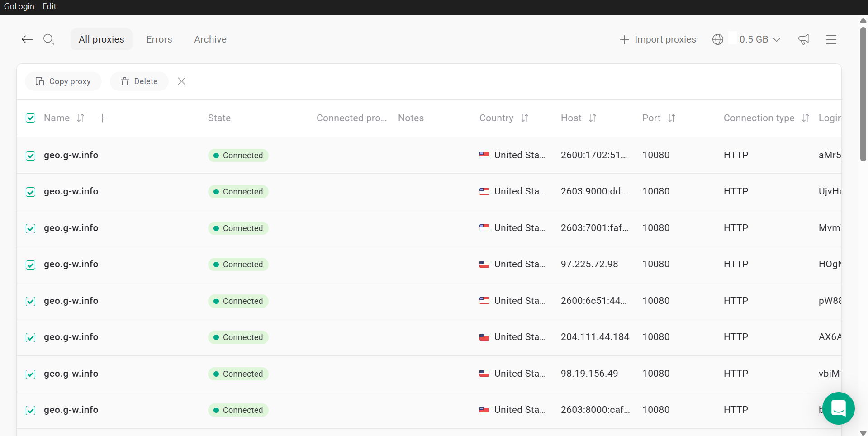868x436 pixels.
Task: Uncheck the proxy with host 97.225.72.98
Action: coord(31,265)
